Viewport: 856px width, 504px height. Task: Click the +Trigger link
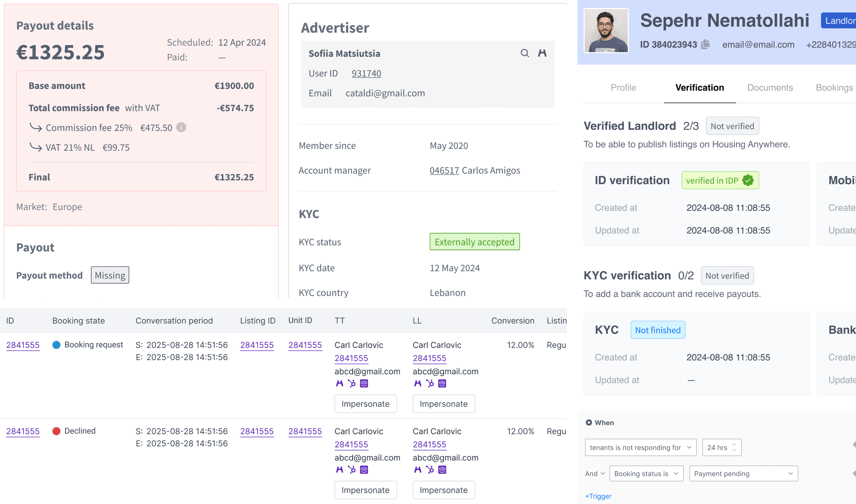click(598, 496)
